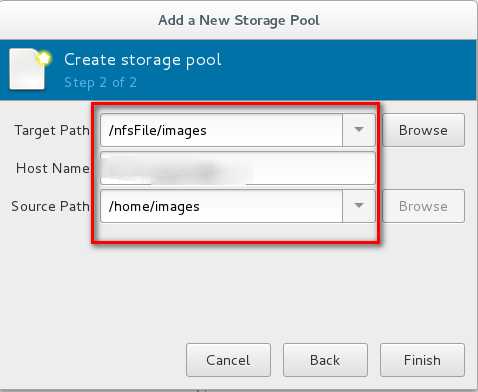Click the yellow sparkle badge on document icon

[44, 58]
